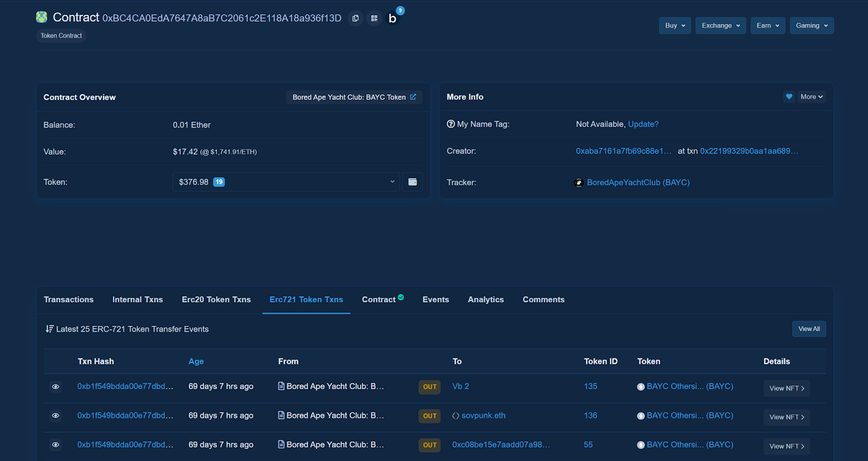Click the code icon beside sovpunk.eth

(456, 416)
